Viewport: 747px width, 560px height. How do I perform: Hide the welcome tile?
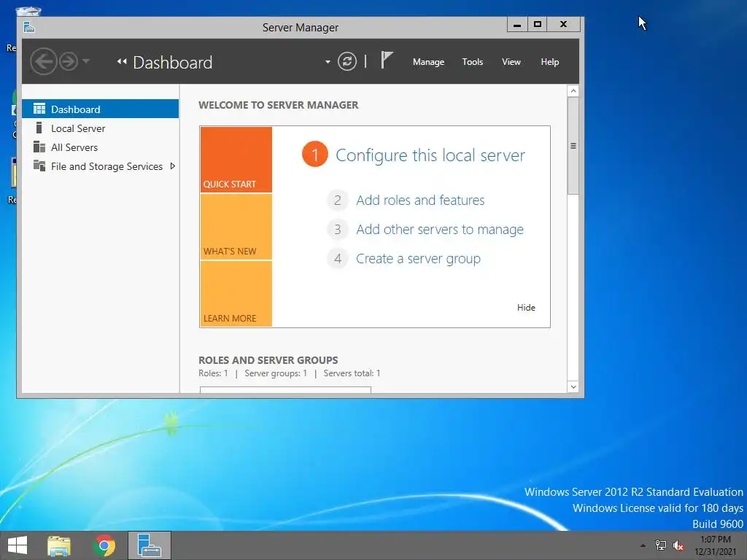[526, 308]
